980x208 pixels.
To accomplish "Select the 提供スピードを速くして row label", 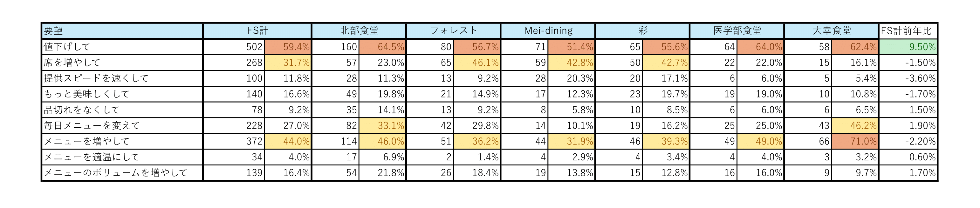I will pyautogui.click(x=122, y=78).
